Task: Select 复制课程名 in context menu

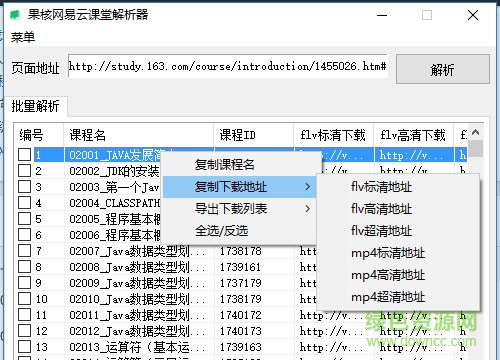Action: [225, 165]
